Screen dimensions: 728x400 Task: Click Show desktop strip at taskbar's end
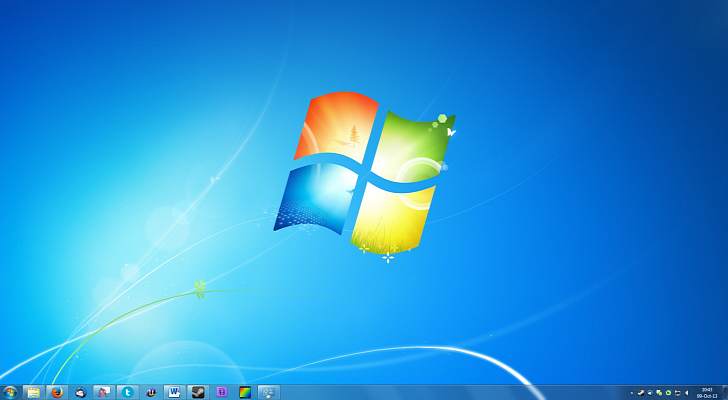point(725,393)
